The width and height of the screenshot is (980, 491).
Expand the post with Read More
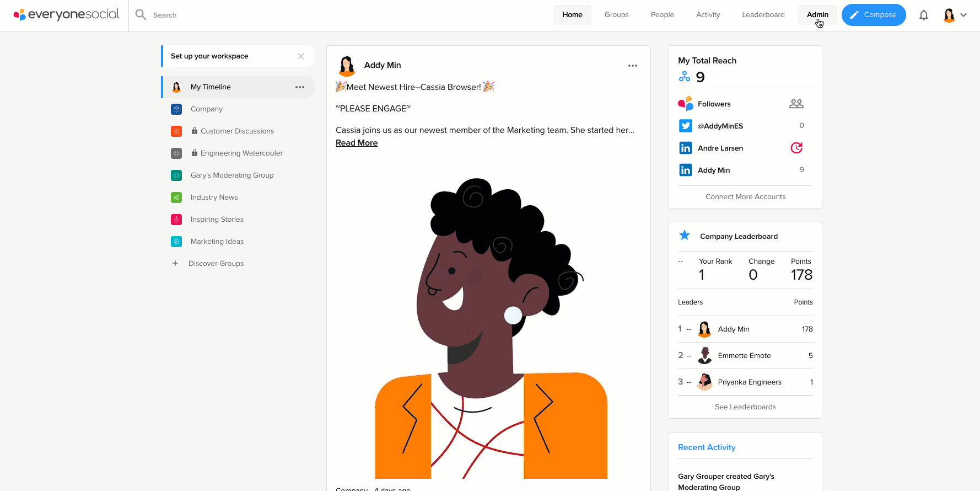point(357,143)
